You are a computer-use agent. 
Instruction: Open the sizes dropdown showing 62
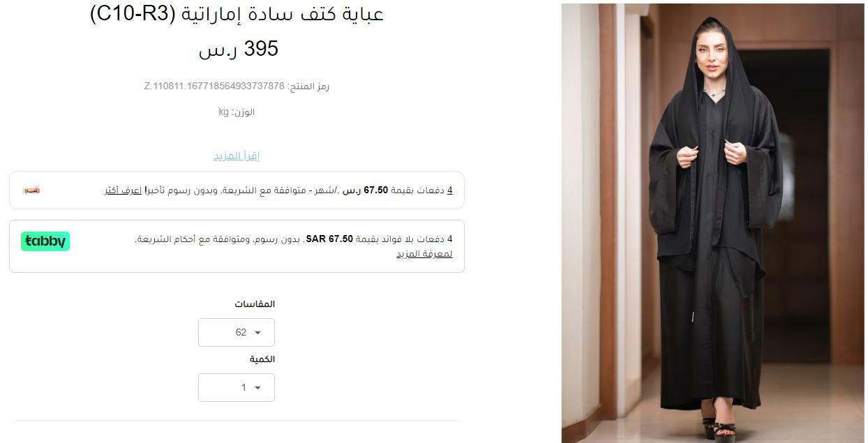pyautogui.click(x=237, y=332)
